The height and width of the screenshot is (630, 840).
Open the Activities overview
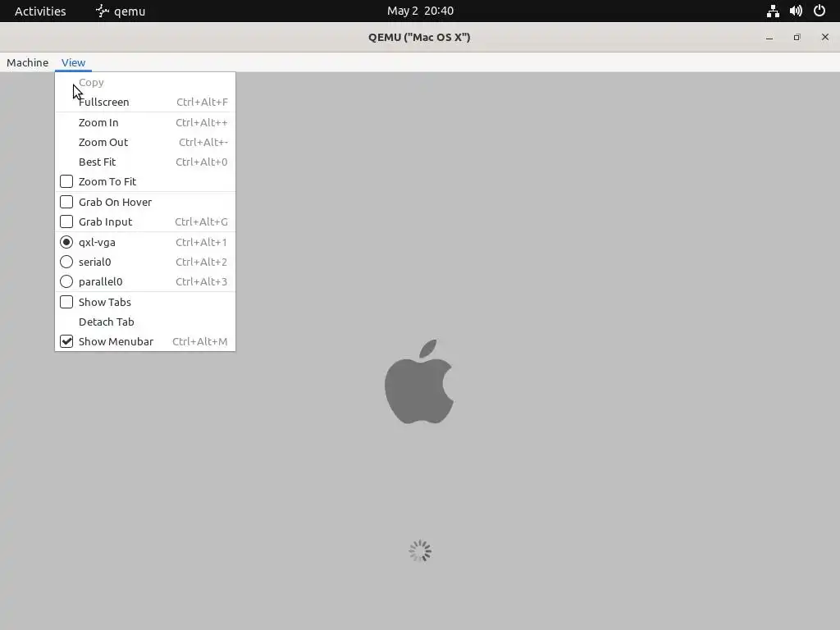[40, 11]
